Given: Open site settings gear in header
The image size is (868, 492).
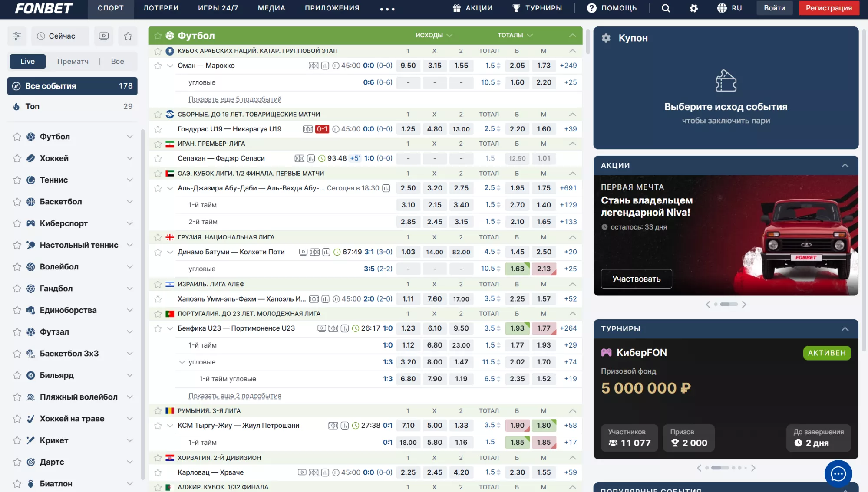Looking at the screenshot, I should click(x=693, y=8).
